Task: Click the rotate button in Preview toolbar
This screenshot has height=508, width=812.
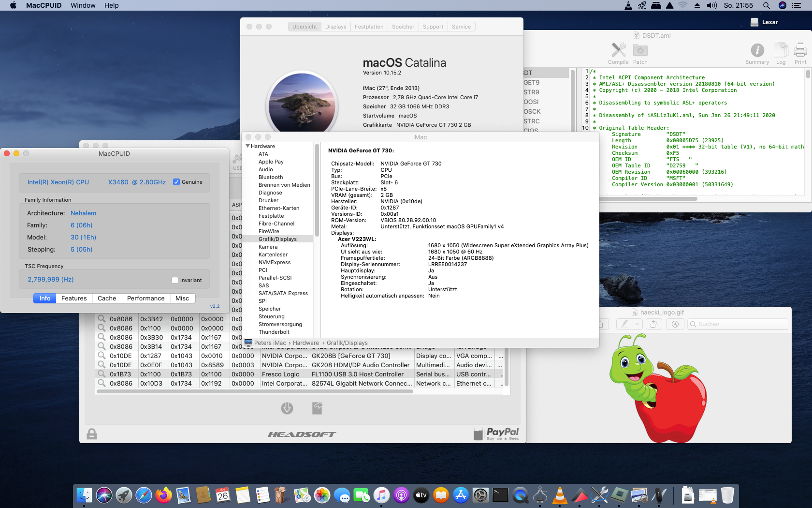Action: pos(653,324)
